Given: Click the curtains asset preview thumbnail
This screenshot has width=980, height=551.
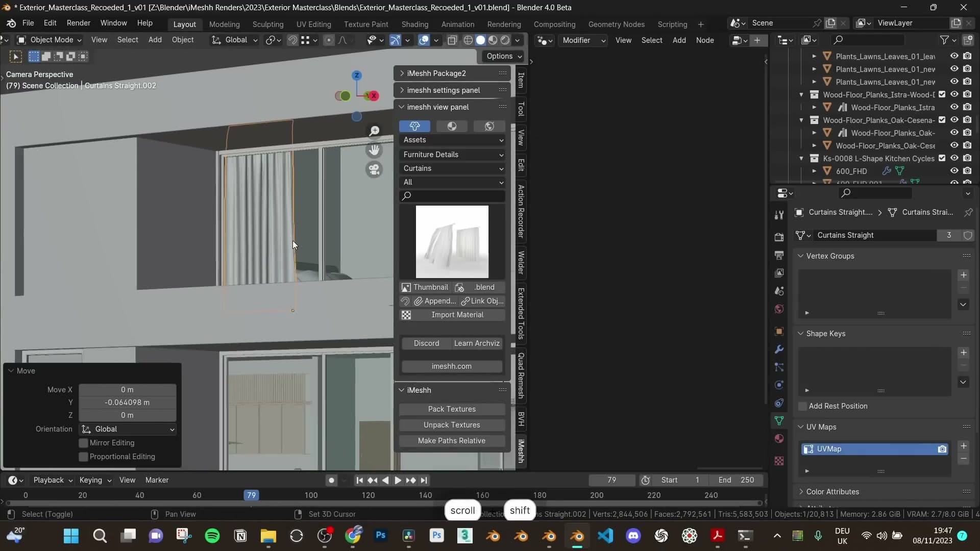Looking at the screenshot, I should coord(452,242).
